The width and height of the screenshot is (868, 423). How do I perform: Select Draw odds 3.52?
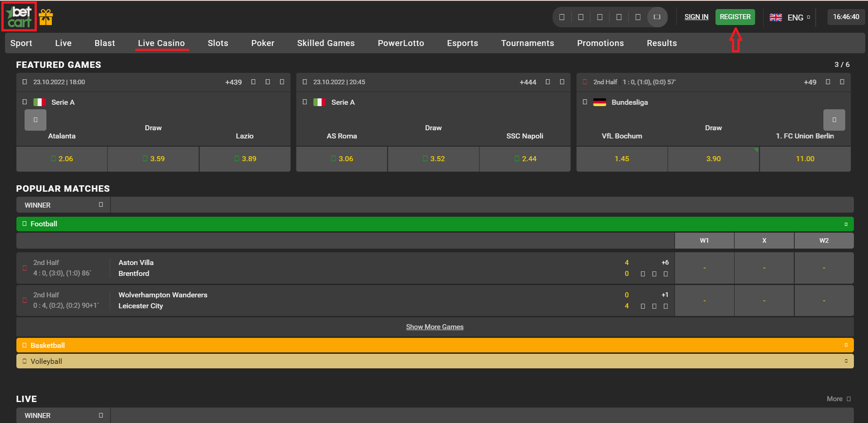(x=433, y=159)
